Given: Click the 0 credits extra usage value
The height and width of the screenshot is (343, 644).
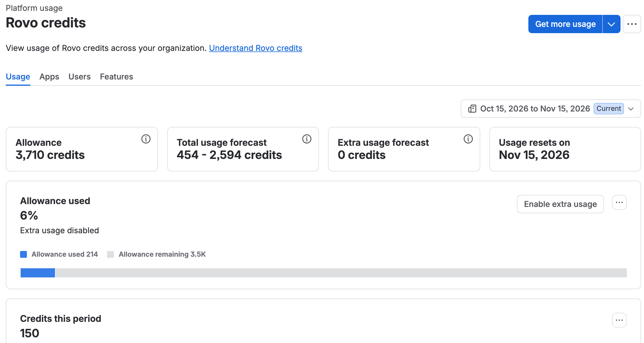Looking at the screenshot, I should point(361,155).
